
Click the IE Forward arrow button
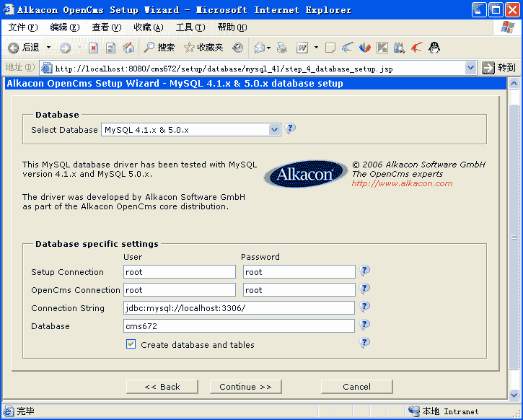(x=65, y=48)
